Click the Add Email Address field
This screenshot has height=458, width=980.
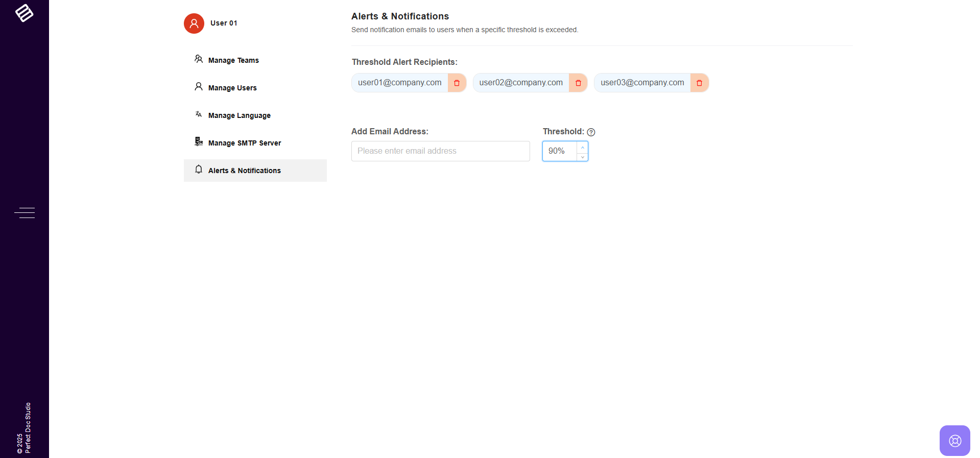(440, 151)
